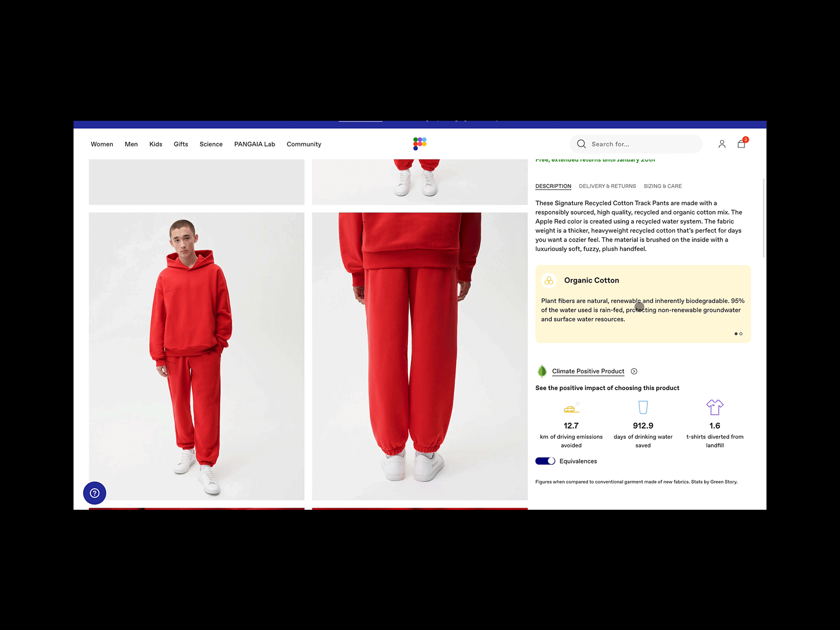Open the PANGAIA Lab menu
Image resolution: width=840 pixels, height=630 pixels.
255,144
